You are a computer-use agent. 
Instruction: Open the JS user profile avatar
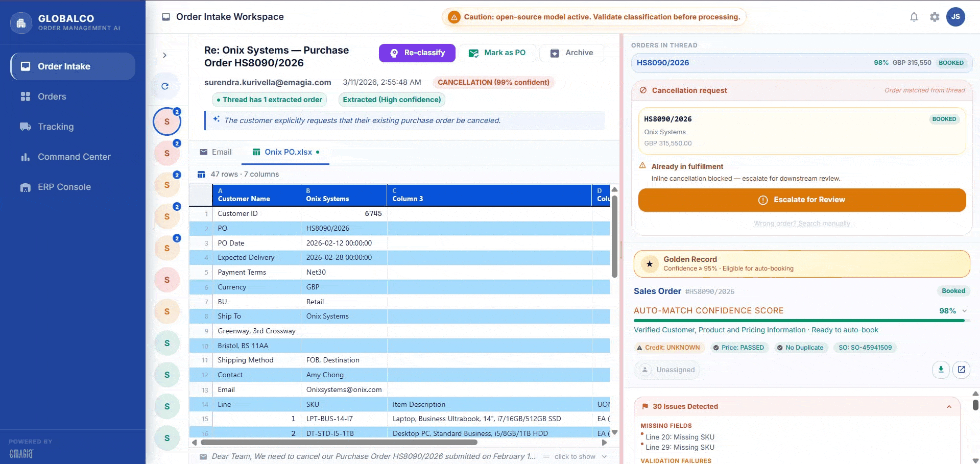coord(955,17)
